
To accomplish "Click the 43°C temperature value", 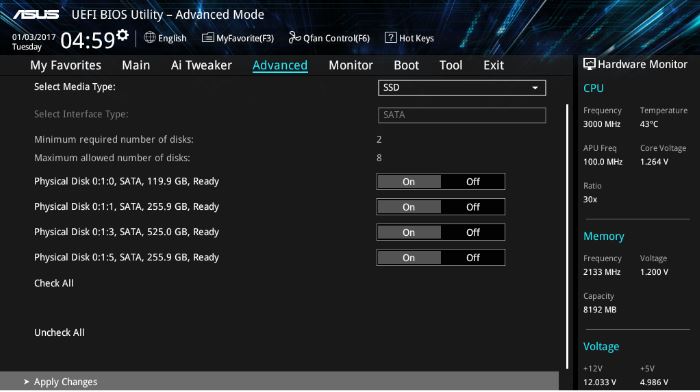I will [x=649, y=124].
